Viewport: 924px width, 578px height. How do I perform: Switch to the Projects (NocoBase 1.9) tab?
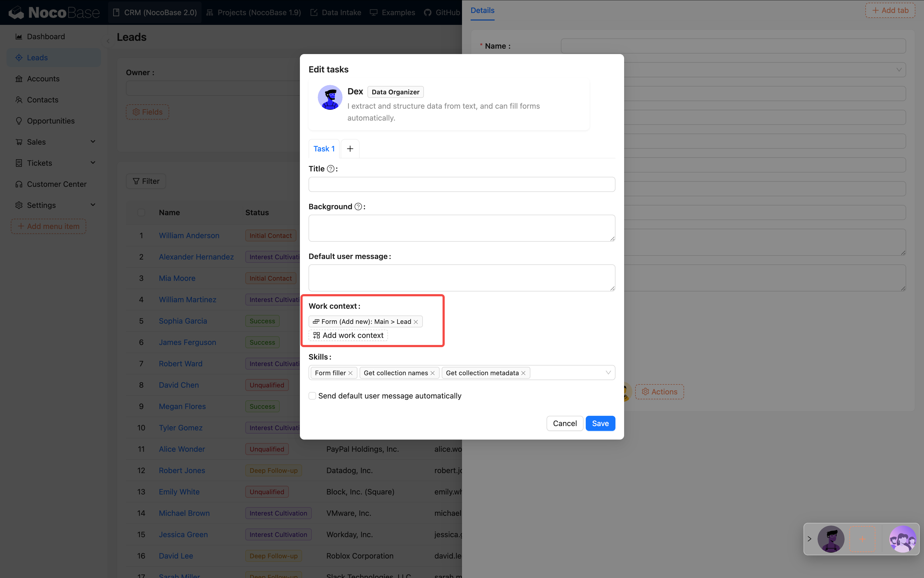point(253,12)
